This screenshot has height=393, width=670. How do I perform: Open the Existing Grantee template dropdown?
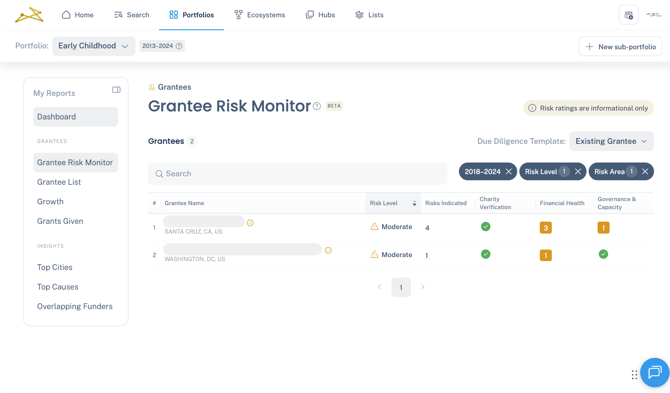coord(611,141)
